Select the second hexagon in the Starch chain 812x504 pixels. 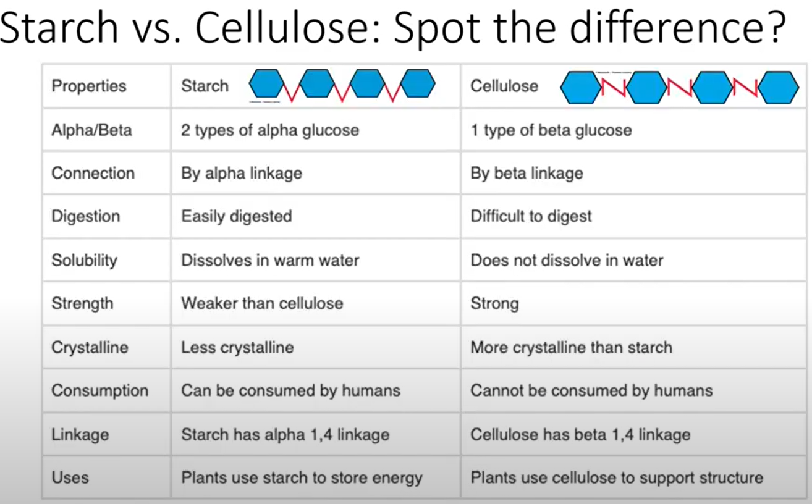(317, 83)
